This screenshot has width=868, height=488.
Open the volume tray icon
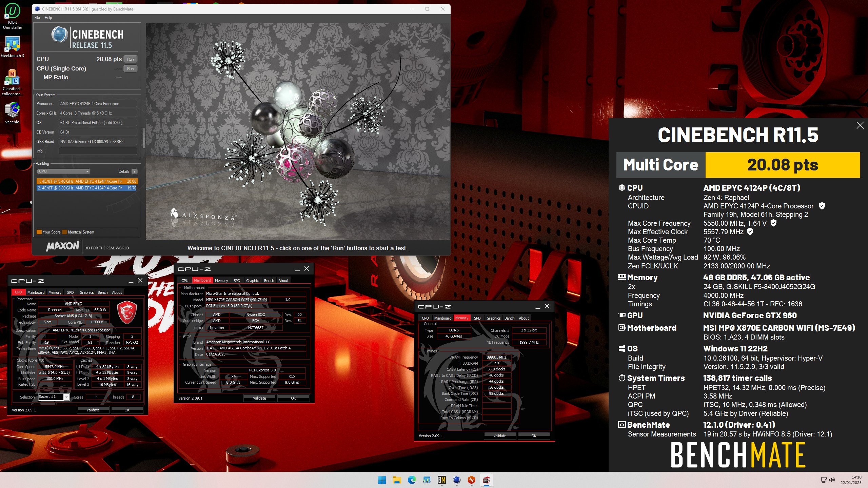(x=832, y=480)
